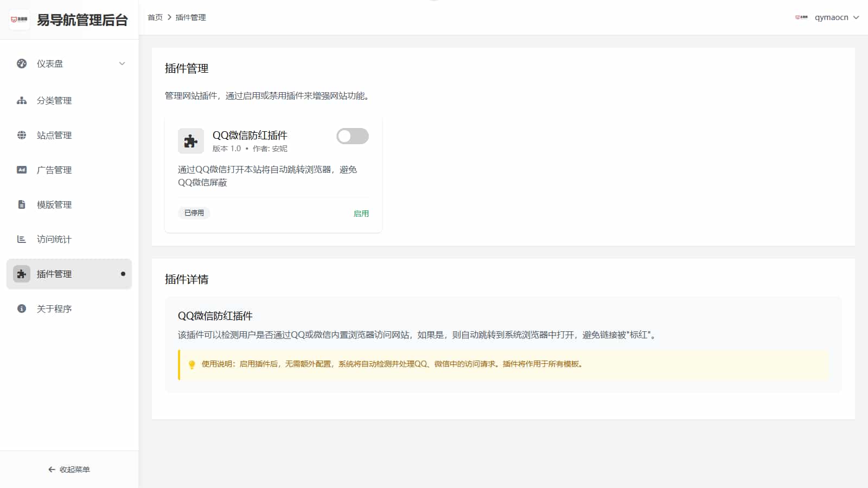Open 仪表盘 in the sidebar
The width and height of the screenshot is (868, 488).
click(69, 63)
